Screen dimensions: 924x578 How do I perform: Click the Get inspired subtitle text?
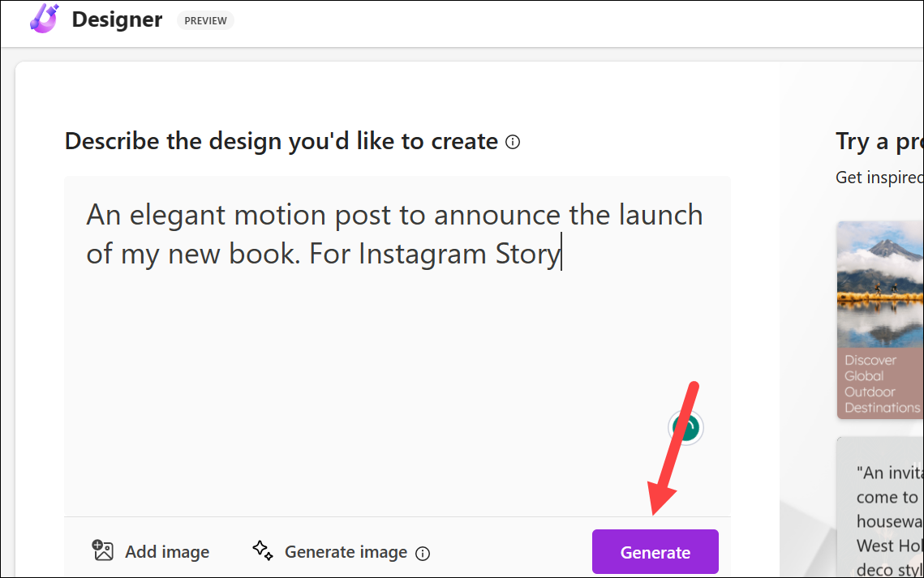coord(879,177)
